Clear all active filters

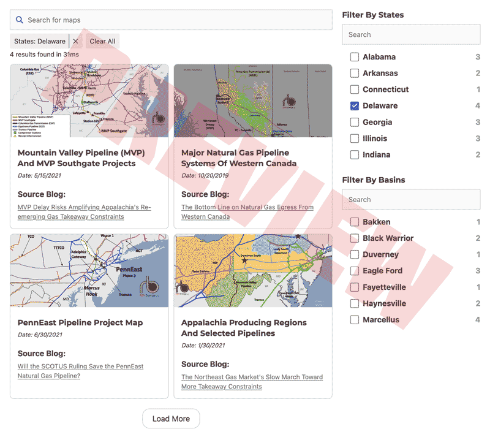point(102,41)
